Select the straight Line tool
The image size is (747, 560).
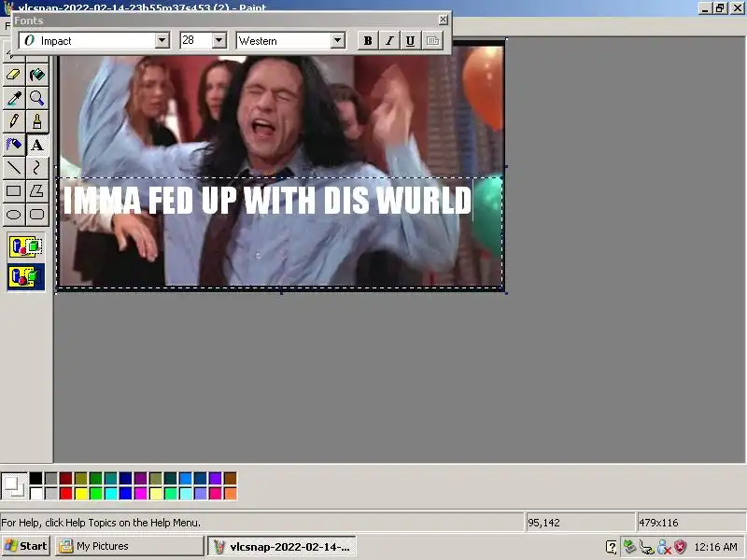pyautogui.click(x=14, y=168)
